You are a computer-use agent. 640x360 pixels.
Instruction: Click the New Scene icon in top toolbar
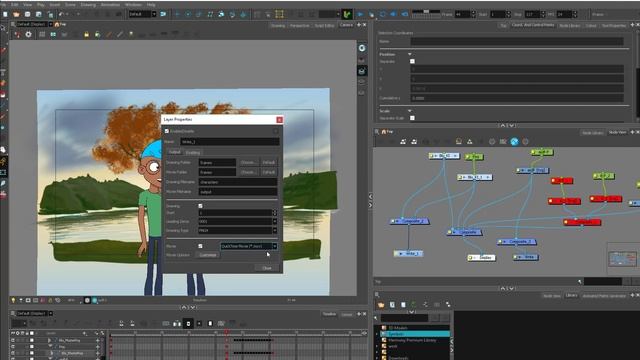click(5, 14)
